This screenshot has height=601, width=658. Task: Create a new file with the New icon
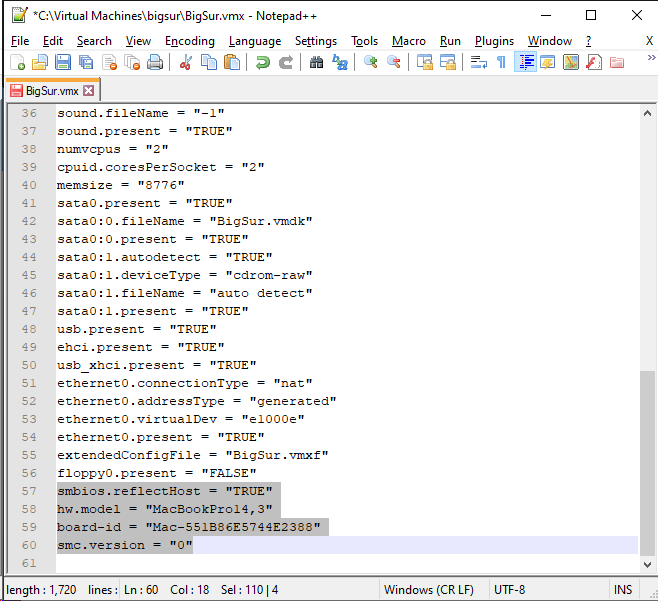pos(17,63)
